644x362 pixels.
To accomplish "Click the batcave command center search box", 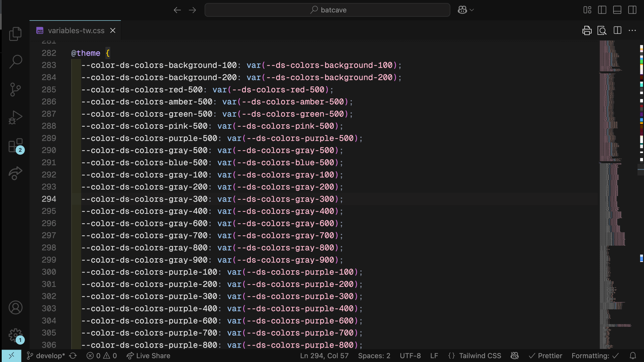I will point(327,10).
